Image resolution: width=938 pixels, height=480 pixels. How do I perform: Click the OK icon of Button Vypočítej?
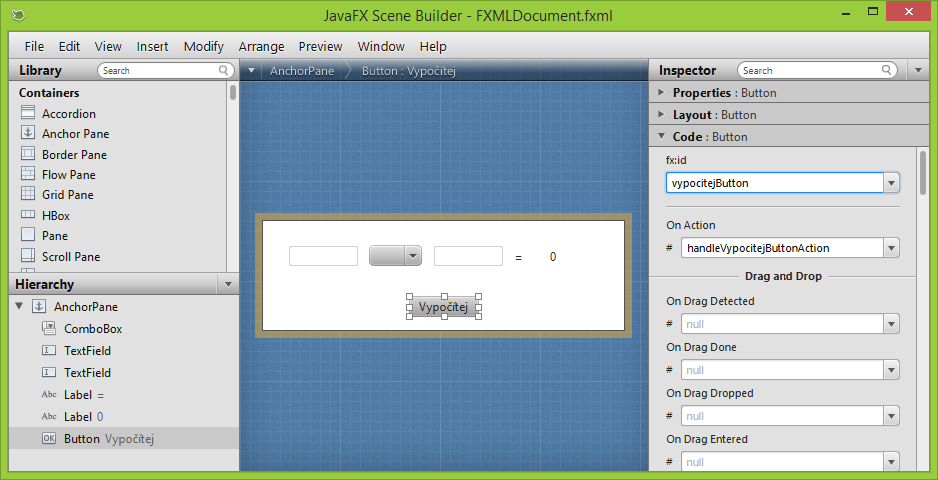point(49,438)
